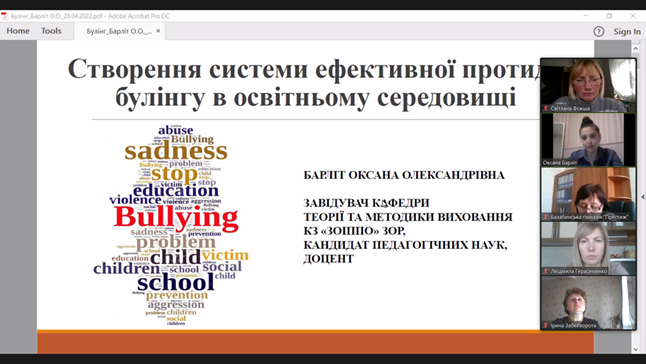Click muted mic icon beside Ірина Забейворота

(546, 325)
